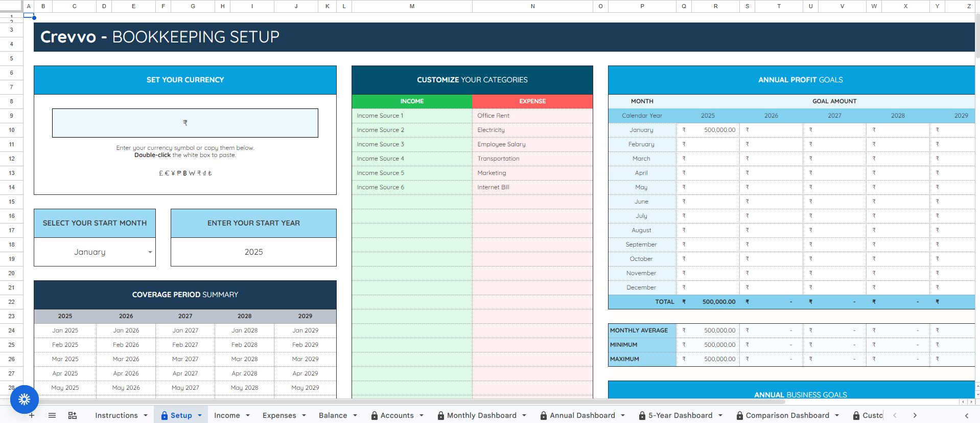Switch to the Monthly Dashboard sheet tab

pyautogui.click(x=482, y=415)
